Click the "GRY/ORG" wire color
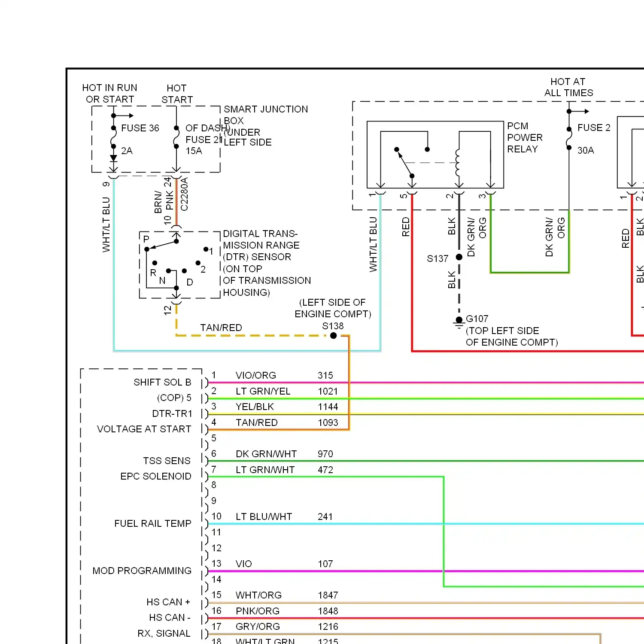This screenshot has height=644, width=644. click(258, 626)
